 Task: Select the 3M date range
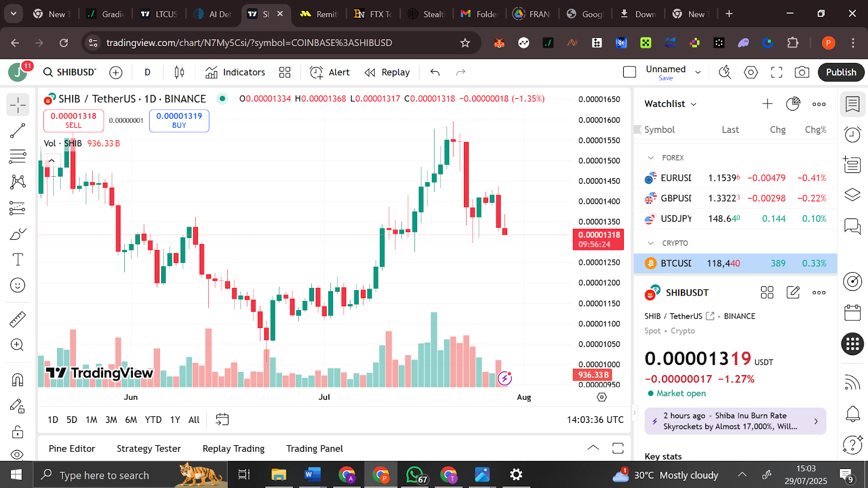[x=111, y=420]
